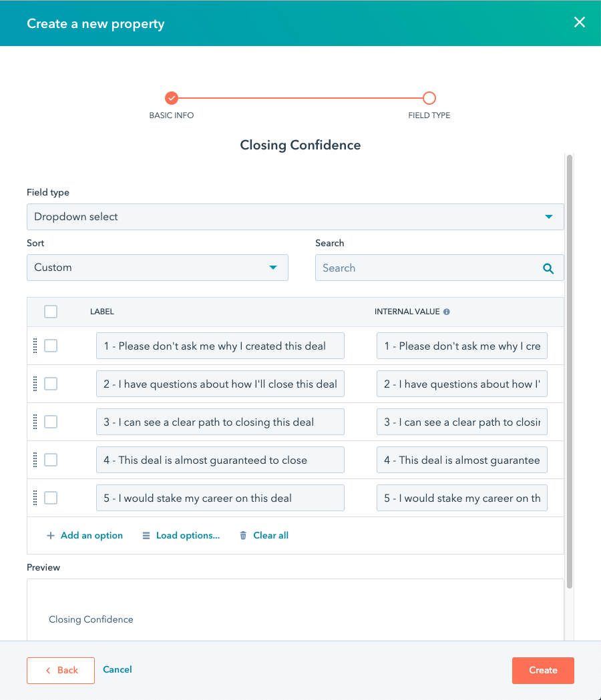Click the Clear all trash icon
Screen dimensions: 601x700
coord(243,535)
